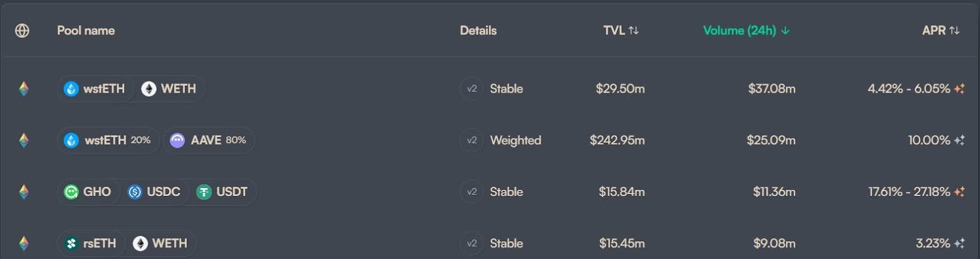Sort pools by Volume (24h)
This screenshot has height=259, width=980.
point(745,31)
